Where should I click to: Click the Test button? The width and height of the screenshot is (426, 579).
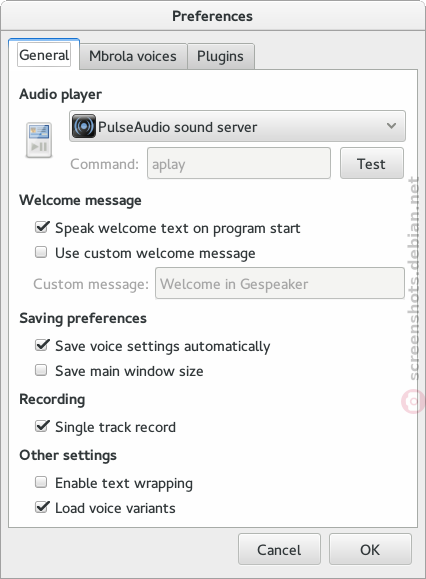pyautogui.click(x=372, y=163)
